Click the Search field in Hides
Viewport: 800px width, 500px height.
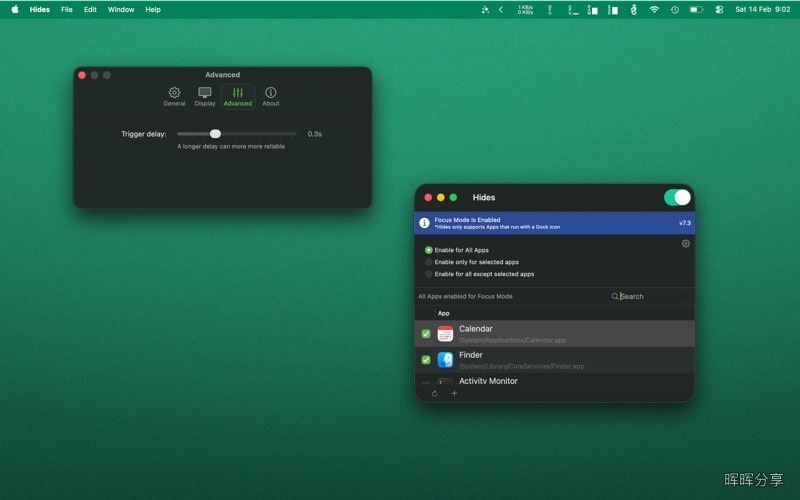(651, 296)
